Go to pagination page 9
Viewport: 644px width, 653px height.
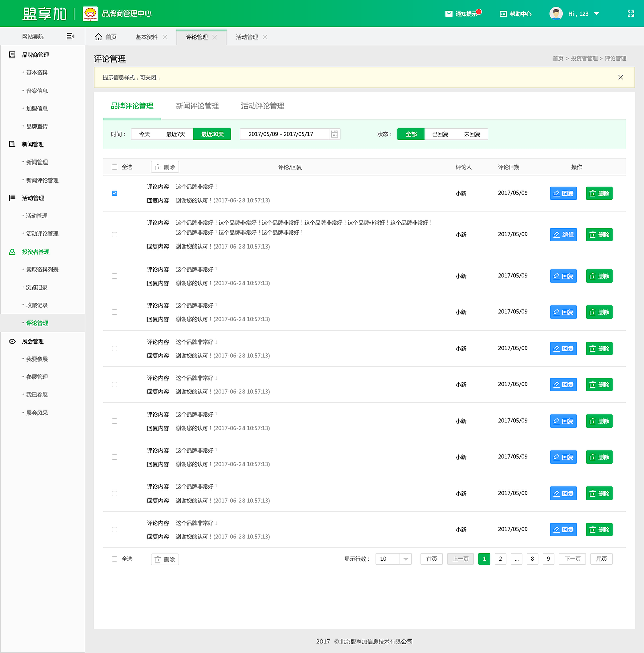(x=548, y=559)
